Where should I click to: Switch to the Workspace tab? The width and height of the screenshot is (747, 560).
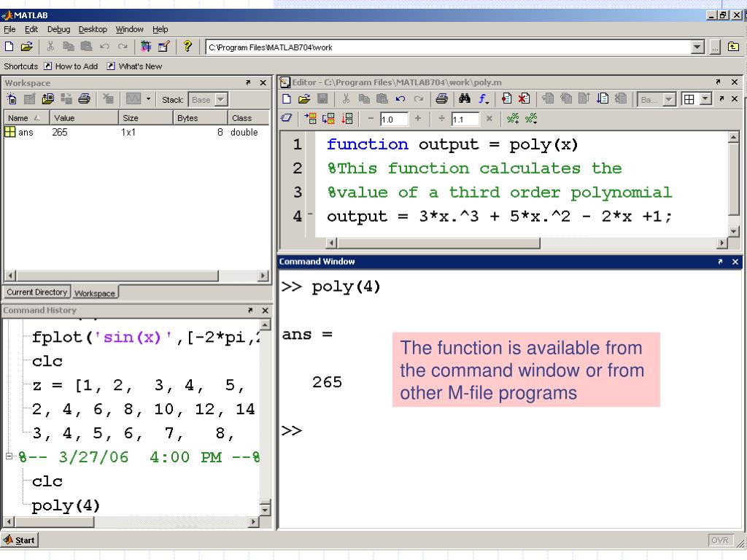94,293
